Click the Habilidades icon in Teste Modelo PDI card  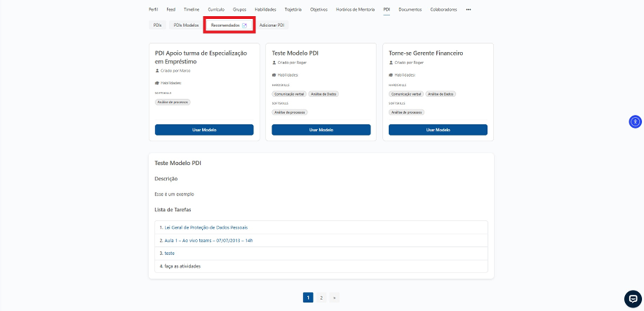pyautogui.click(x=274, y=74)
